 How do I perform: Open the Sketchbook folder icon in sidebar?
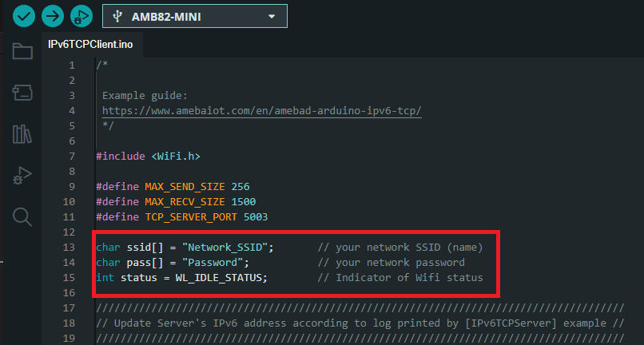[22, 52]
